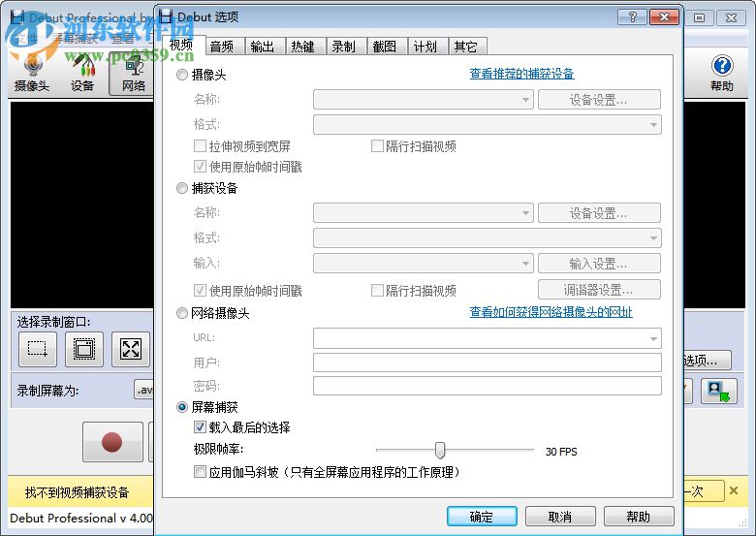Click in the 密码 input field
This screenshot has height=536, width=756.
[x=488, y=386]
